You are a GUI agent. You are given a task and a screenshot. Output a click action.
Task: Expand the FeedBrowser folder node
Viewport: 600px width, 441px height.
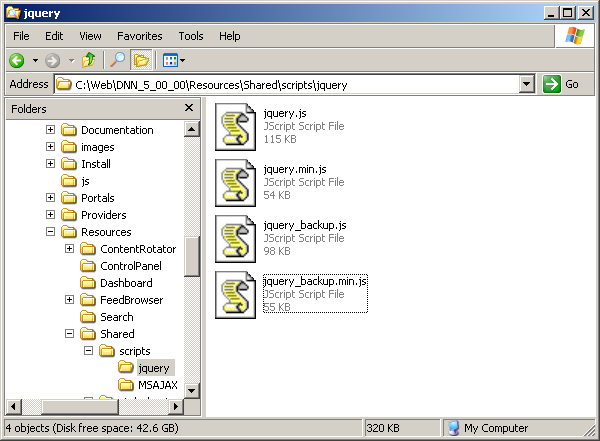click(x=69, y=299)
